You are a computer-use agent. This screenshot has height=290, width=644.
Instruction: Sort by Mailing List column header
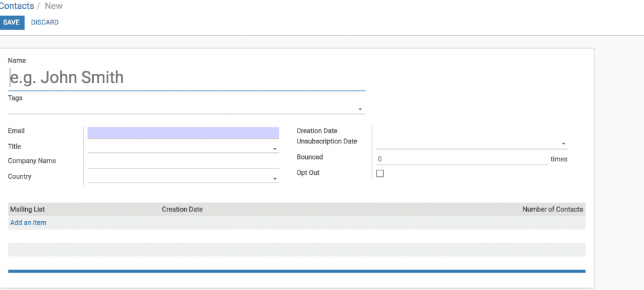[x=28, y=209]
